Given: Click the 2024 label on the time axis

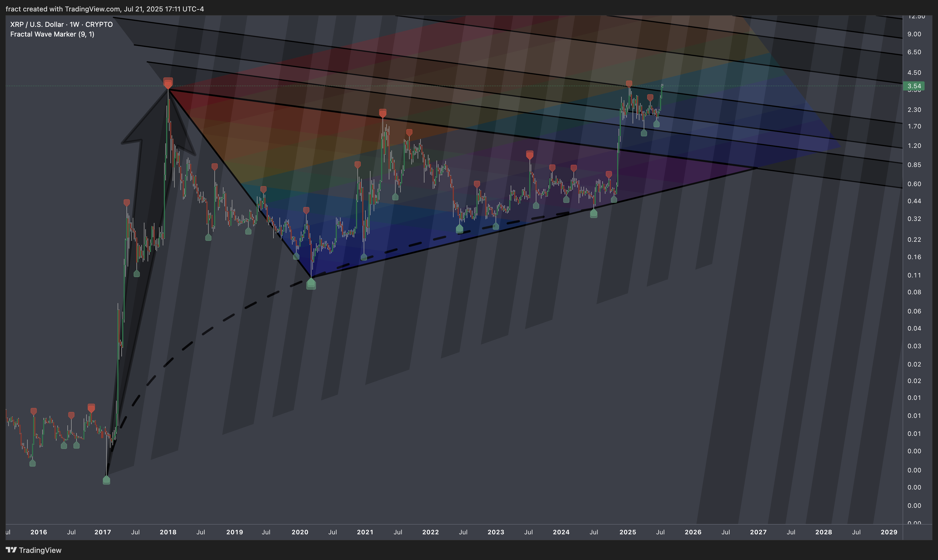Looking at the screenshot, I should (x=561, y=532).
